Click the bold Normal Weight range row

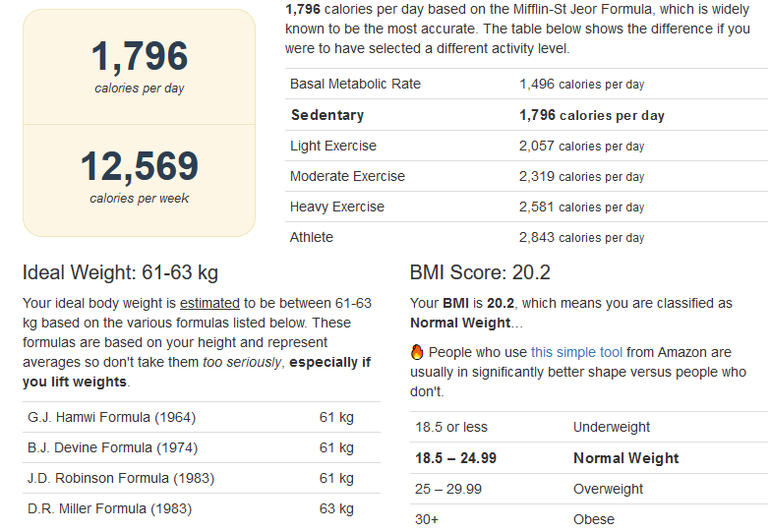[589, 458]
